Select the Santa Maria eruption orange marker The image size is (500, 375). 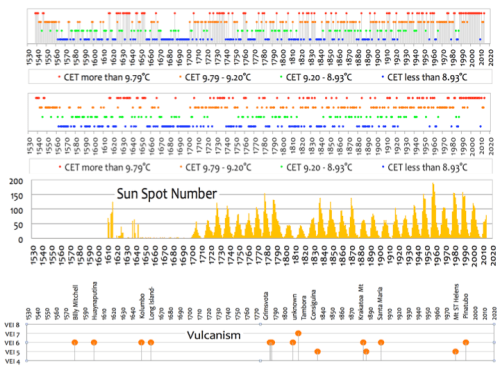pyautogui.click(x=381, y=342)
